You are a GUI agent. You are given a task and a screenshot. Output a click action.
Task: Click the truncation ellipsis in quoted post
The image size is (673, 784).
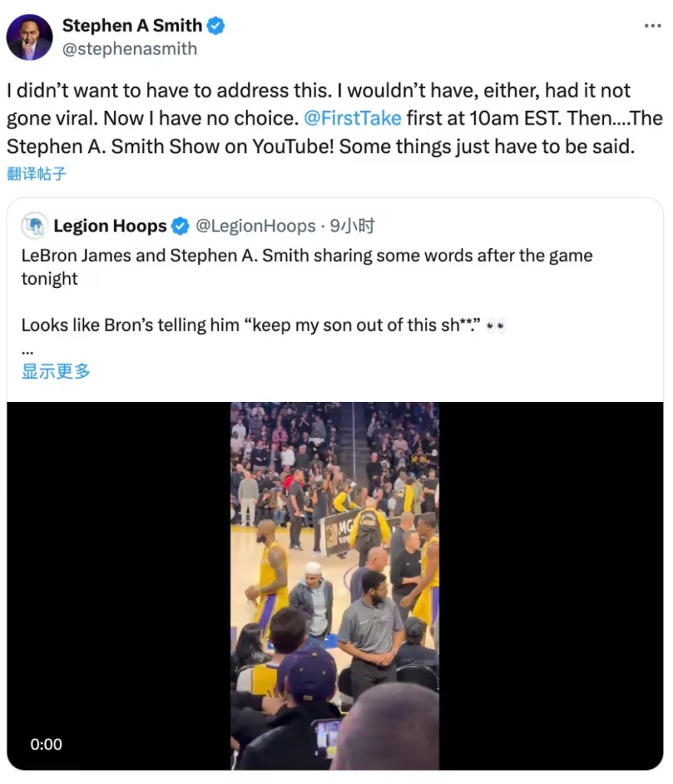click(x=28, y=349)
